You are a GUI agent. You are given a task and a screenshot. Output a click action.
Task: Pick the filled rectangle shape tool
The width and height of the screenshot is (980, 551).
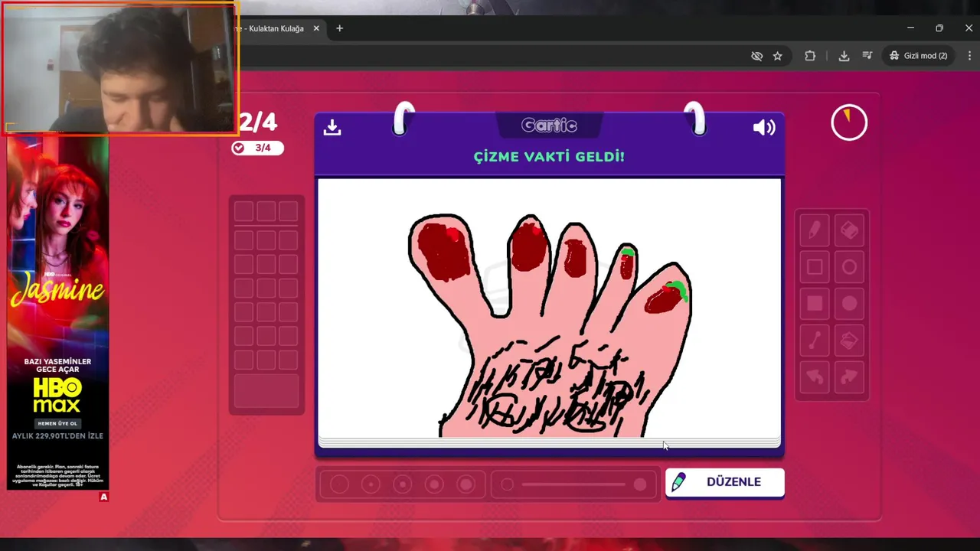pos(815,304)
